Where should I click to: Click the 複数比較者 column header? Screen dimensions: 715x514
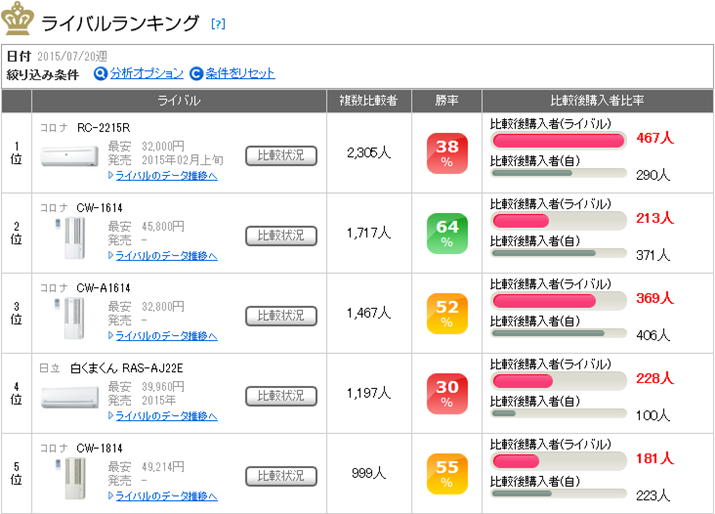(368, 101)
